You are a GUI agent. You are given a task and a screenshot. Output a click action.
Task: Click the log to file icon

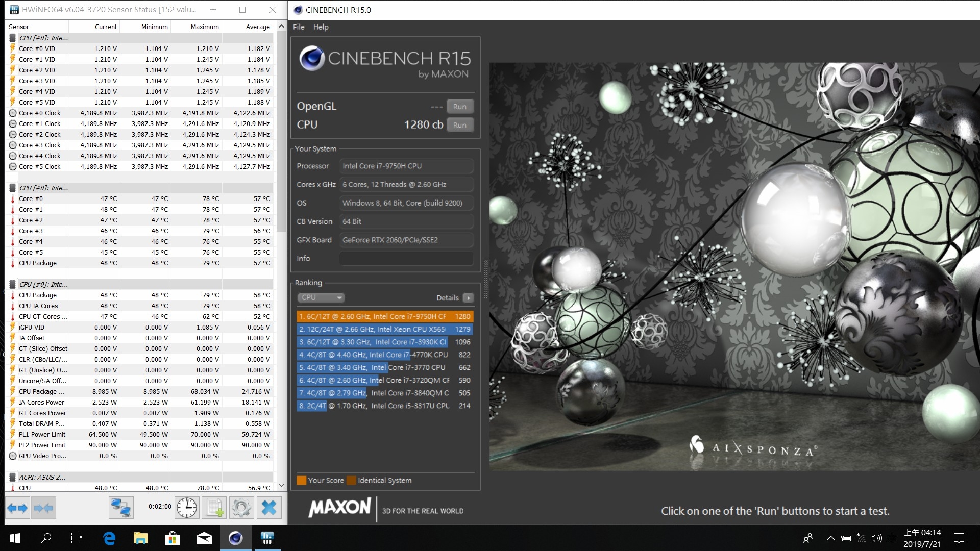coord(214,508)
